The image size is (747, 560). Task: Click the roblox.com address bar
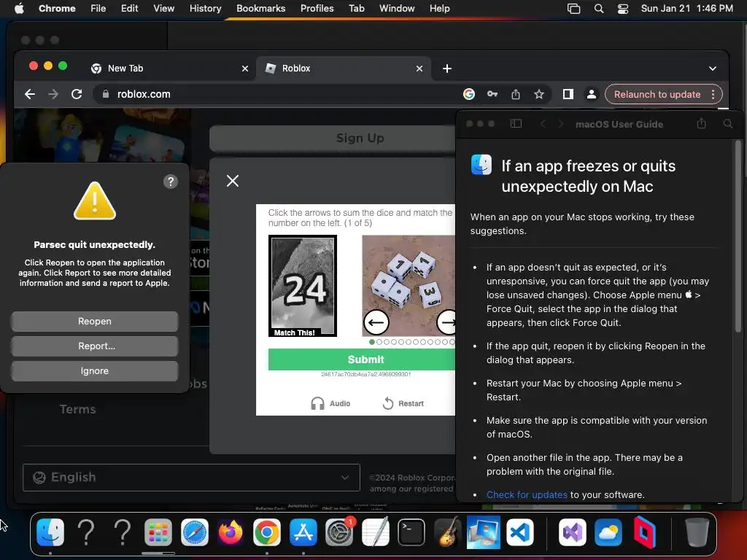(x=276, y=94)
